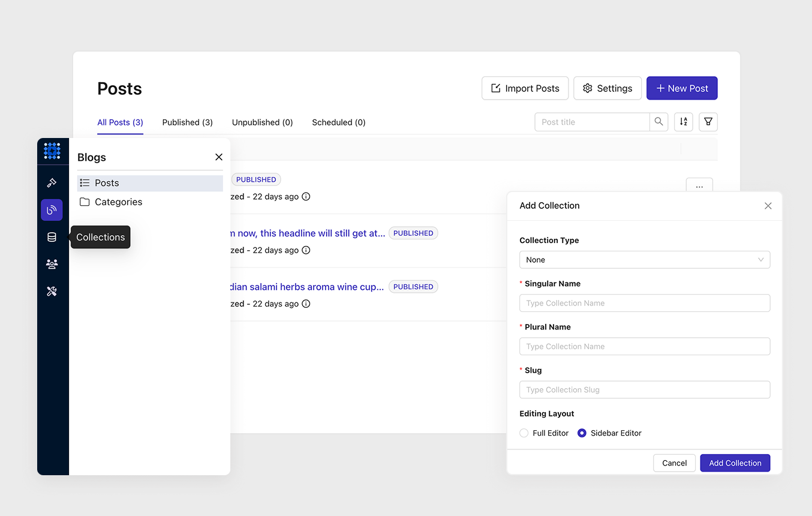Click the sort A-Z icon button
Image resolution: width=812 pixels, height=516 pixels.
coord(683,122)
